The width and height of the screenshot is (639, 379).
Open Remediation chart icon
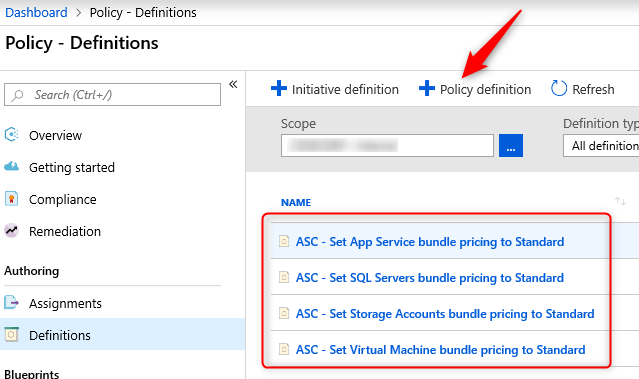pyautogui.click(x=11, y=231)
